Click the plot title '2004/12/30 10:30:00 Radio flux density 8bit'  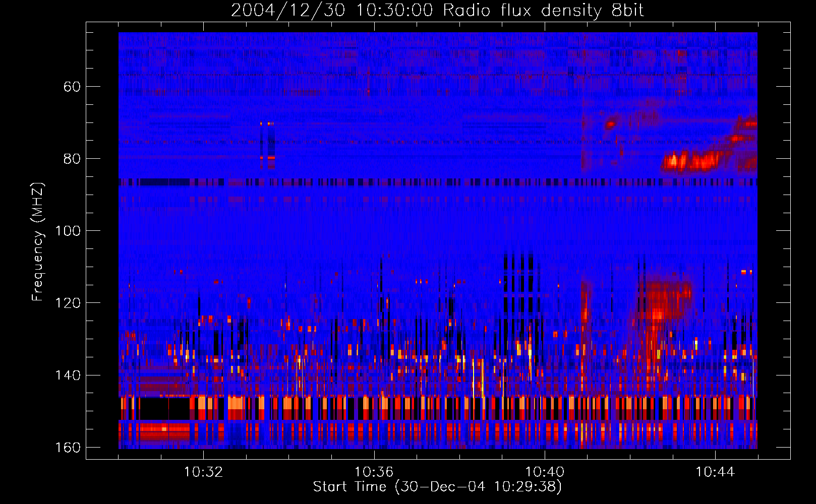[437, 10]
